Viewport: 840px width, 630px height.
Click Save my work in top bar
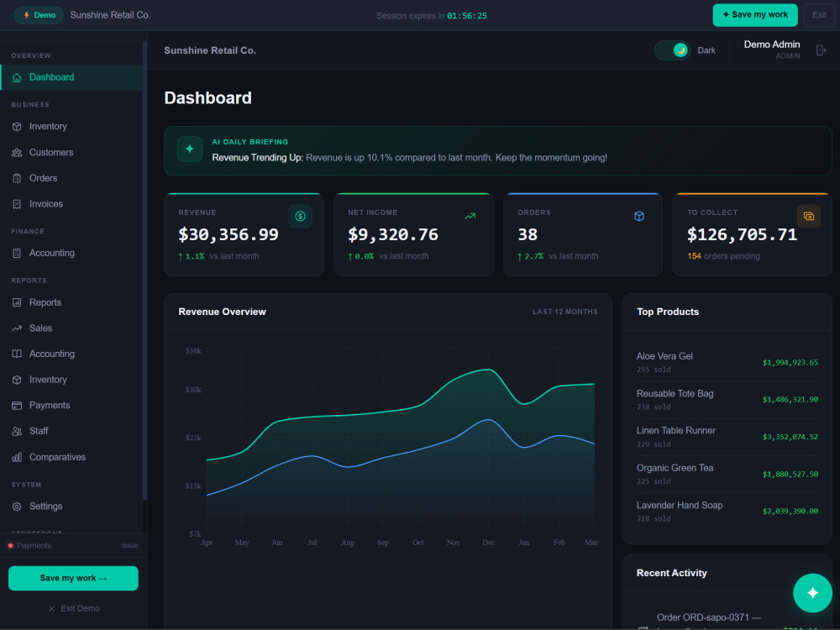[755, 15]
